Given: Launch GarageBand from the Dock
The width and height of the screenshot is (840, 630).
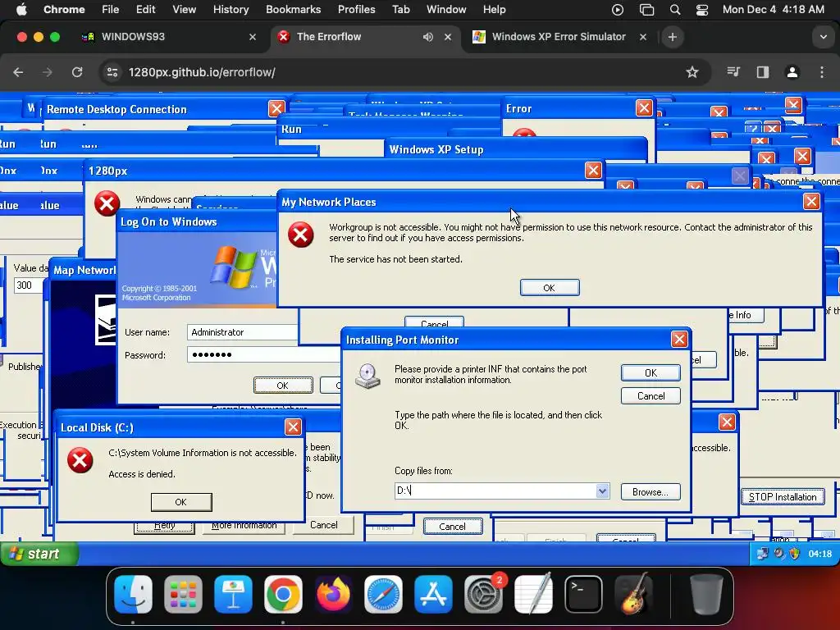Looking at the screenshot, I should (634, 594).
